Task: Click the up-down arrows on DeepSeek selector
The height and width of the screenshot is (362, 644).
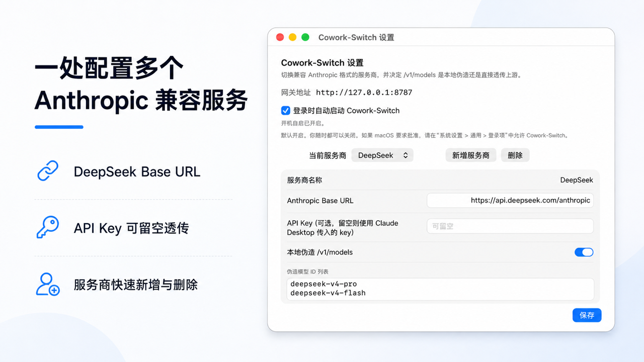Action: point(406,155)
